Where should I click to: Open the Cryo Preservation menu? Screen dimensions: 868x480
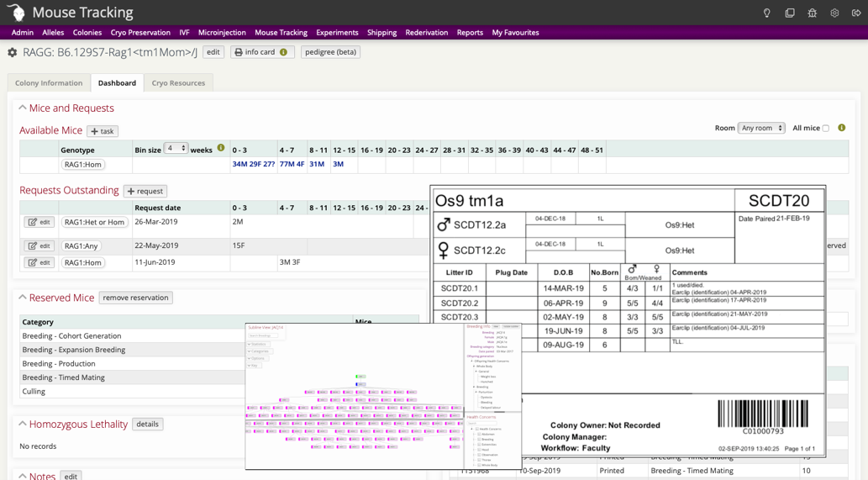tap(140, 33)
